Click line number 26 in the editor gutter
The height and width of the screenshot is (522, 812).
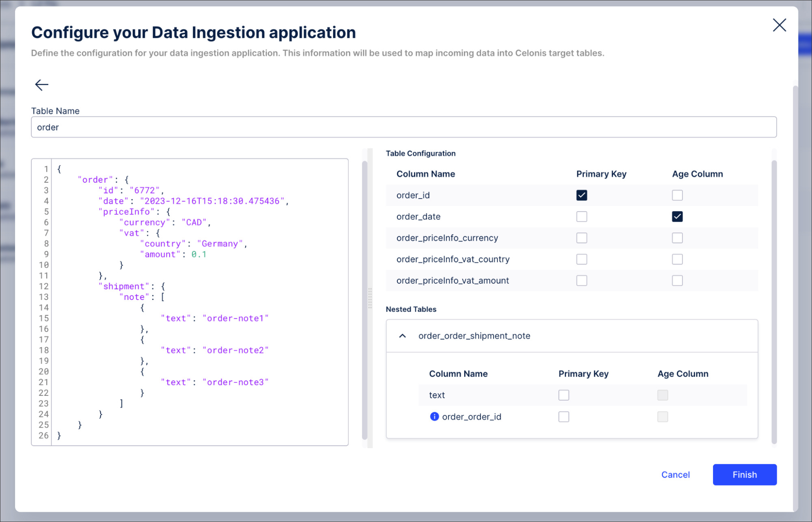(x=43, y=436)
